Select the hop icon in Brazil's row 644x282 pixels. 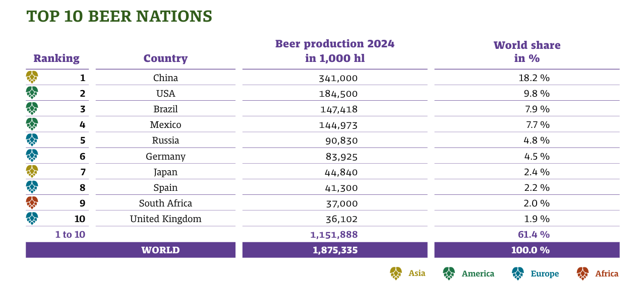32,108
